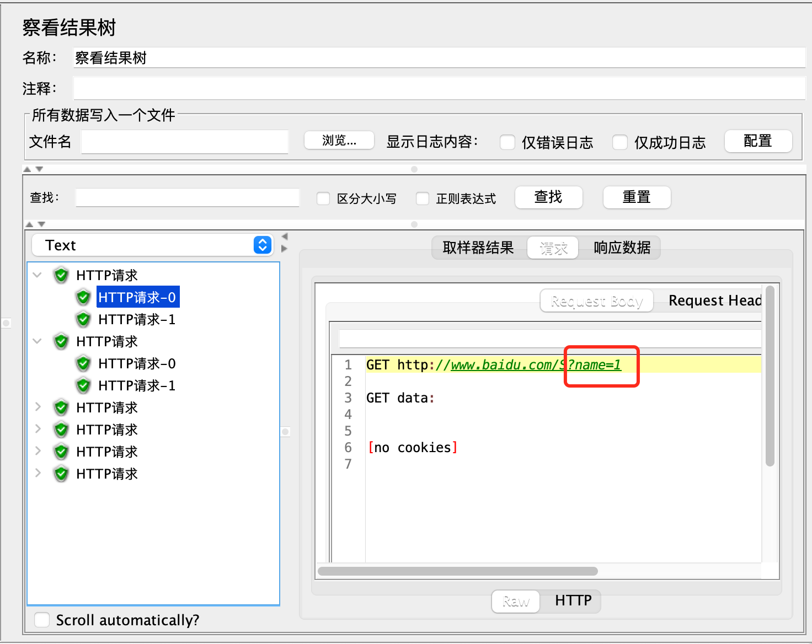Switch to 请求 tab
Viewport: 812px width, 644px height.
coord(553,248)
